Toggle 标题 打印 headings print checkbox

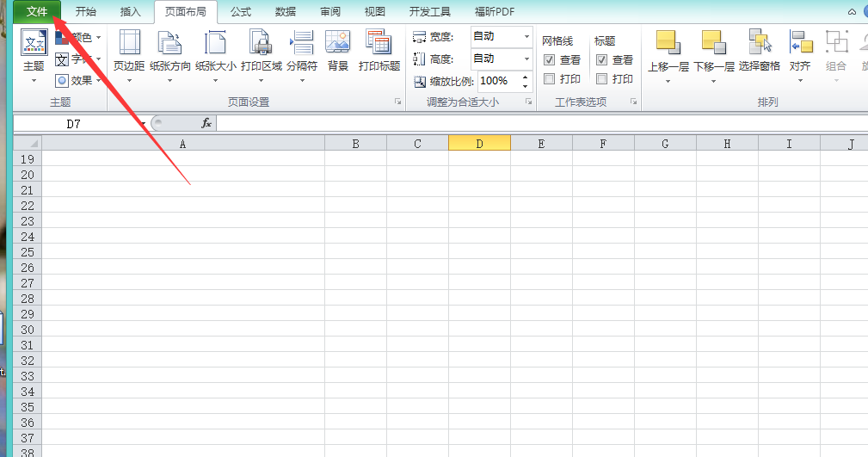click(601, 78)
